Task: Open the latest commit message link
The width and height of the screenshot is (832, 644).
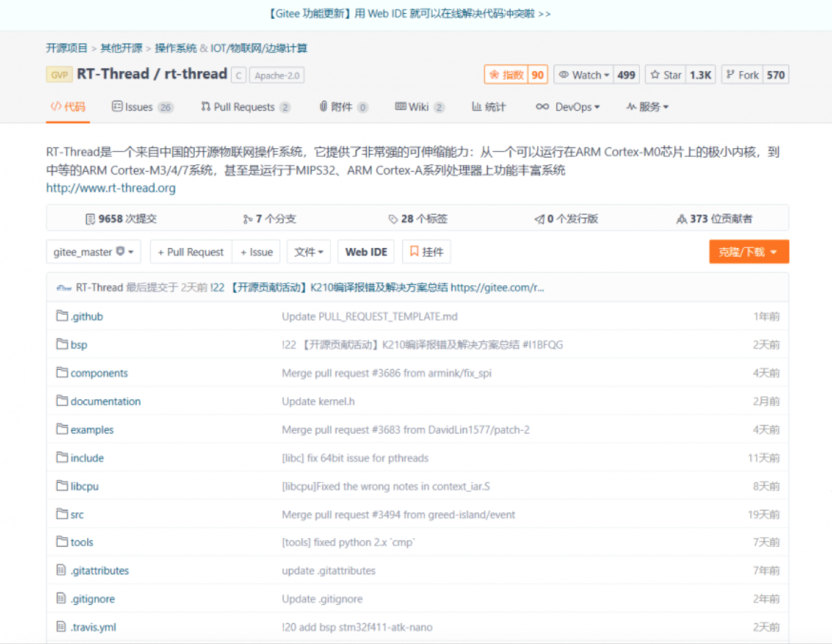Action: coord(377,287)
